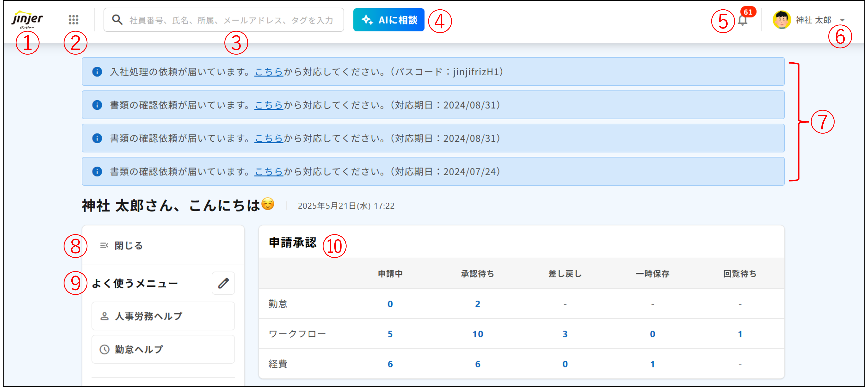Viewport: 868px width, 387px height.
Task: Open ワークフロー 一時保存 count 0
Action: tap(652, 334)
